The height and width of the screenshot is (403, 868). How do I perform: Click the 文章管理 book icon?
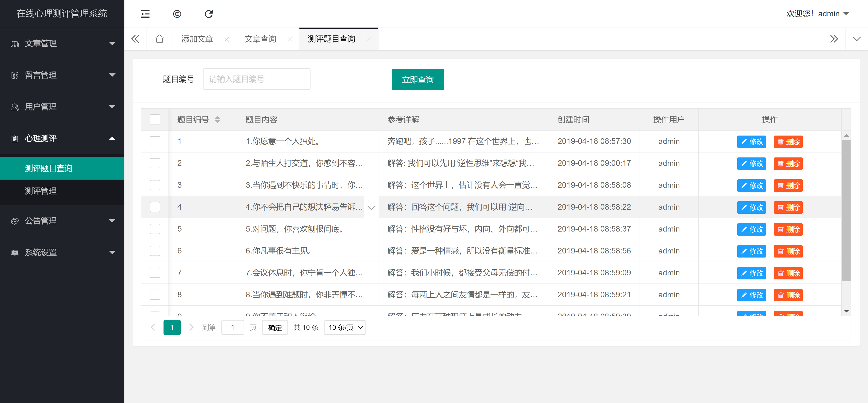point(14,43)
